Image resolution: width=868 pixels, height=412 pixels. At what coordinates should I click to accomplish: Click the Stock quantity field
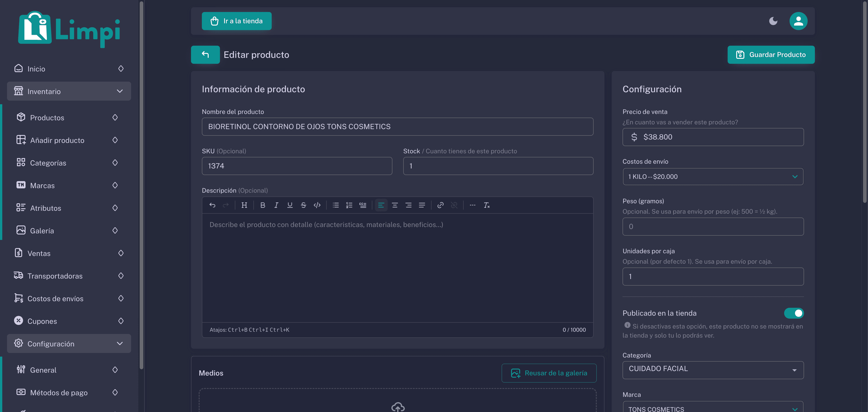click(x=498, y=166)
